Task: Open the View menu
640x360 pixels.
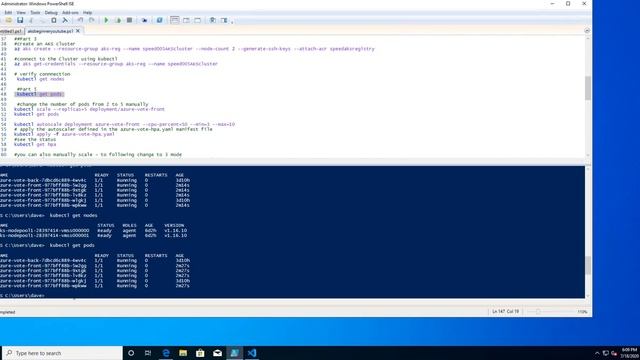Action: click(21, 13)
